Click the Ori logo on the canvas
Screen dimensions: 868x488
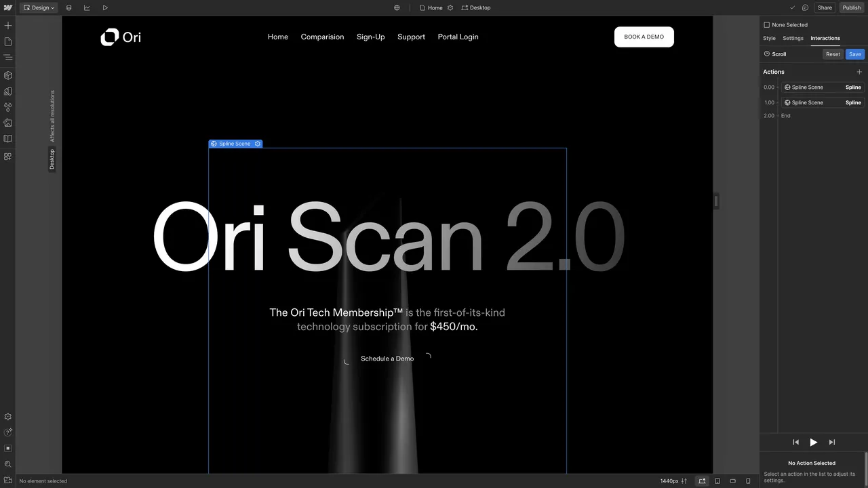(x=121, y=37)
